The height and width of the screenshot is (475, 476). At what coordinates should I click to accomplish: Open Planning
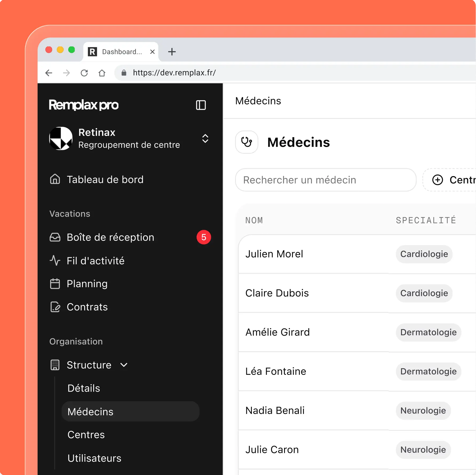pos(87,284)
